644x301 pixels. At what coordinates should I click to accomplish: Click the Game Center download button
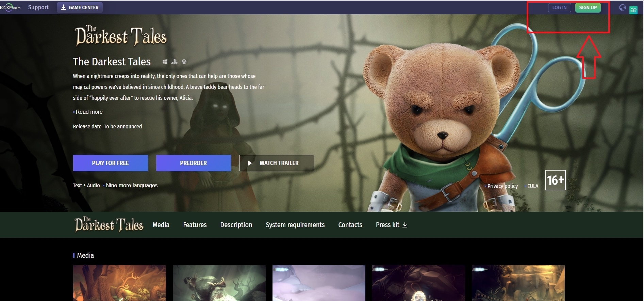[80, 7]
